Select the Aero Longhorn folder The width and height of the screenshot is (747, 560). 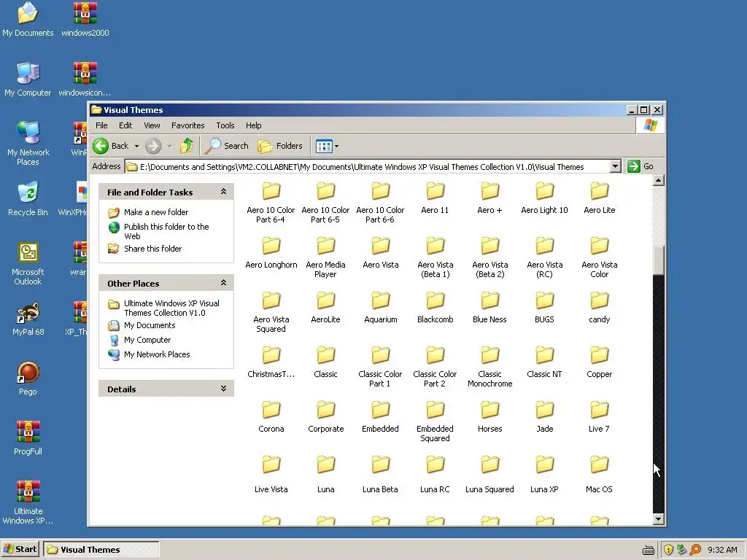[271, 253]
